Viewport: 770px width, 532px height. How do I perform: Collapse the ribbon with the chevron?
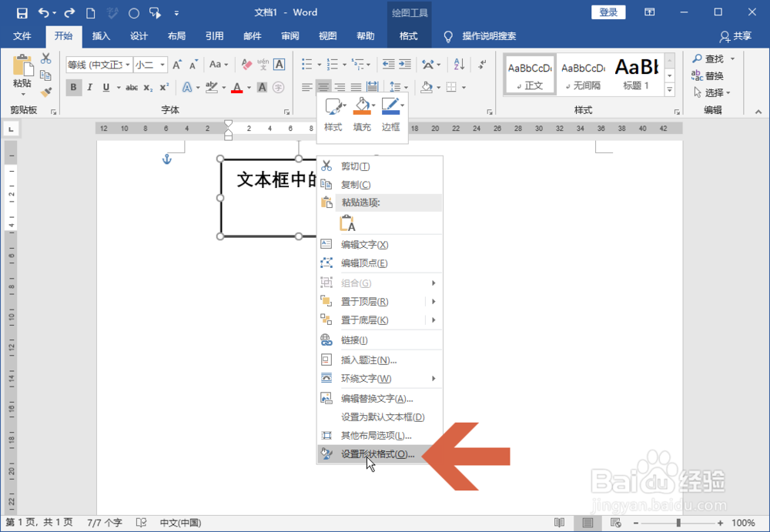[758, 112]
